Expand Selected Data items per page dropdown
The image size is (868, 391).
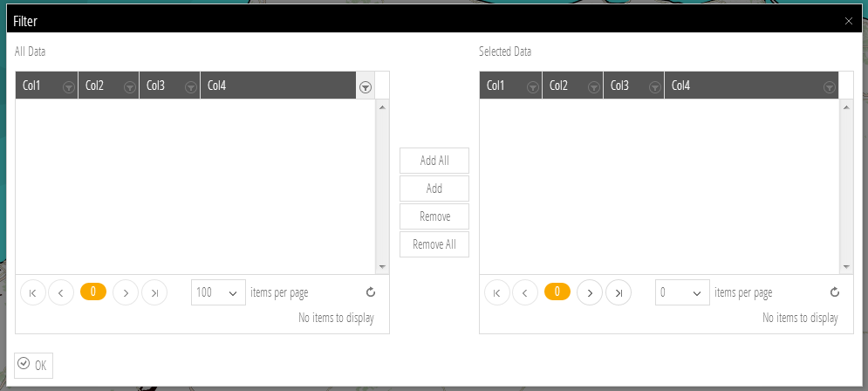(x=682, y=293)
